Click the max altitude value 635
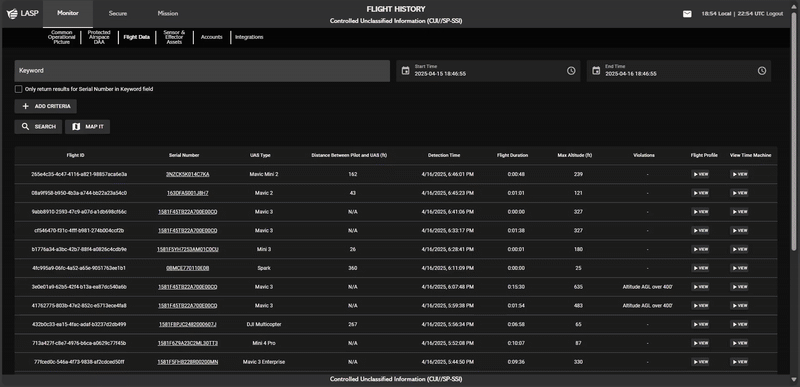The image size is (800, 387). 578,287
